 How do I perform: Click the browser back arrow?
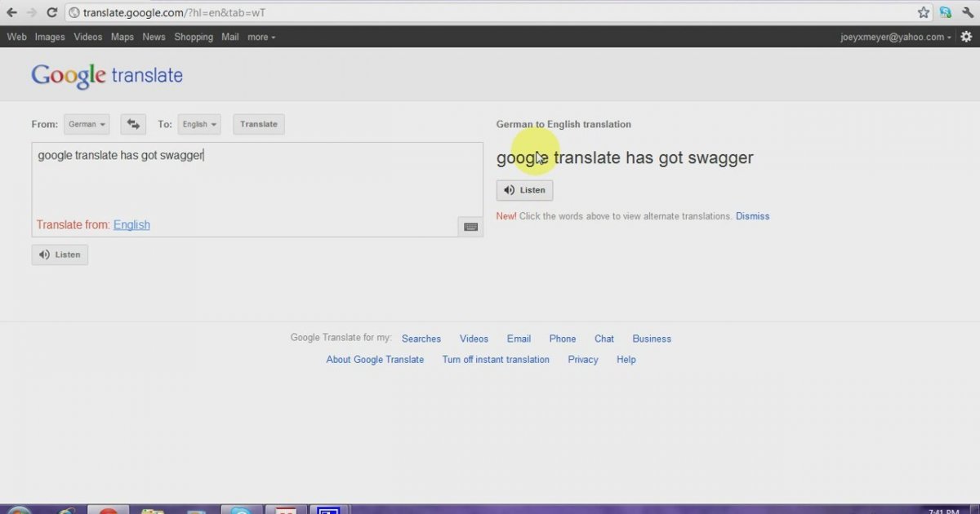pyautogui.click(x=11, y=12)
